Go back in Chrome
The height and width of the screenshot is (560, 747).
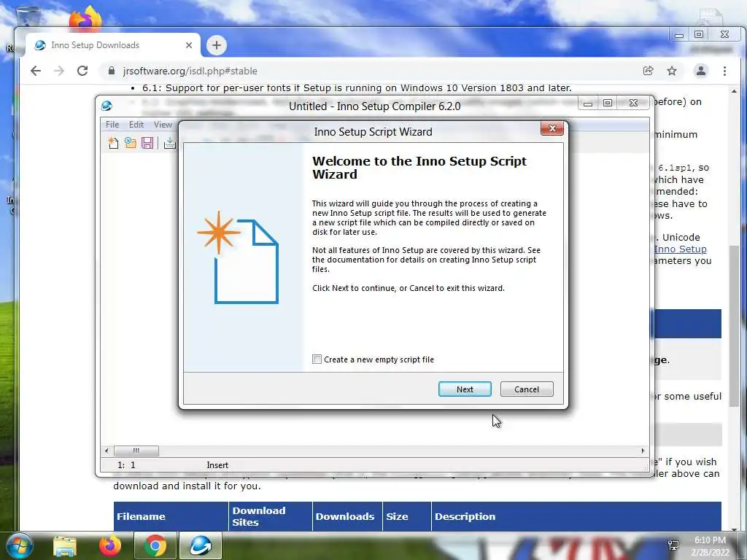[36, 71]
